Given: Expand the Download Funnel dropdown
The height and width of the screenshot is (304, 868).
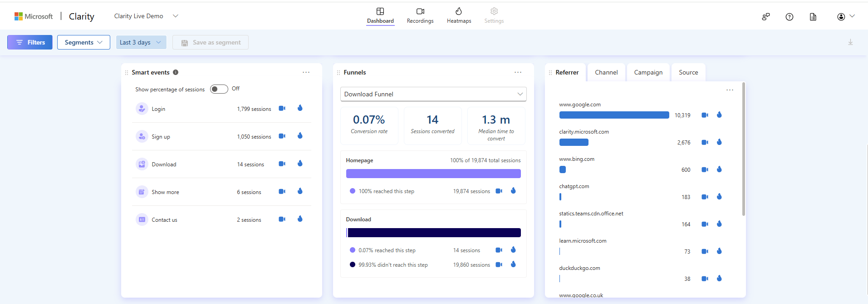Looking at the screenshot, I should click(433, 94).
